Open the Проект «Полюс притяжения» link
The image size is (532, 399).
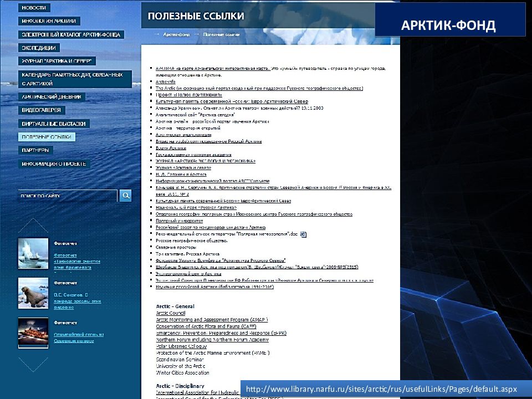point(188,95)
